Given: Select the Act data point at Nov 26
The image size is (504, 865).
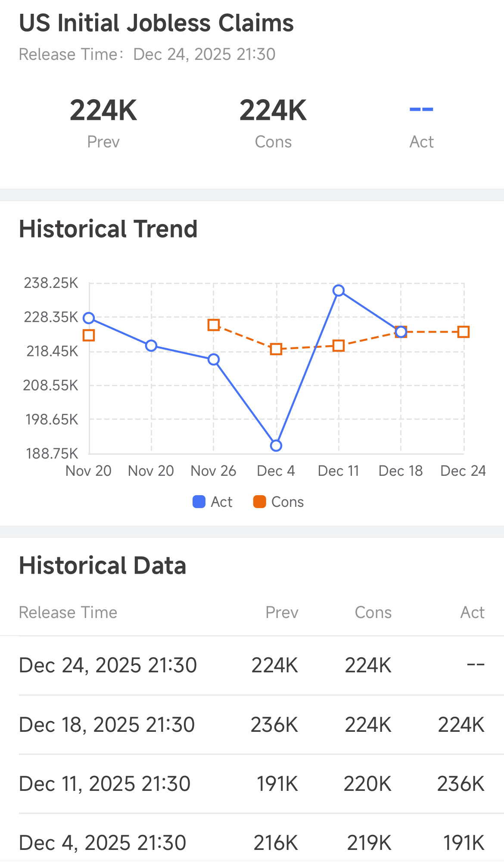Looking at the screenshot, I should click(214, 359).
